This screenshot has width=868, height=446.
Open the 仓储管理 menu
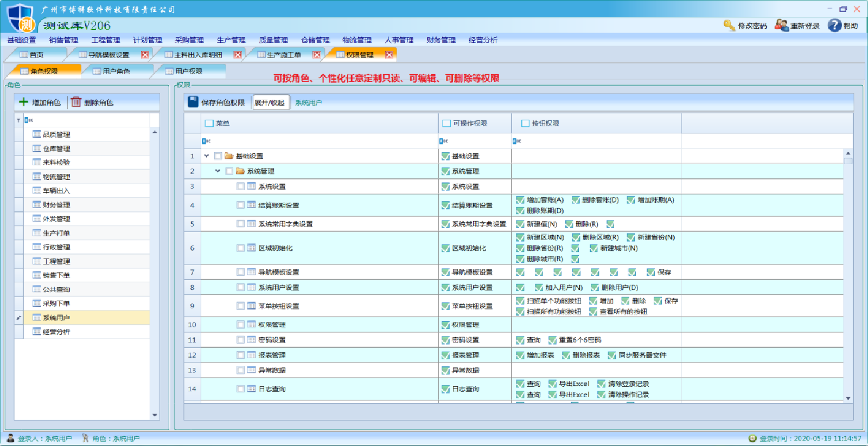pyautogui.click(x=315, y=40)
